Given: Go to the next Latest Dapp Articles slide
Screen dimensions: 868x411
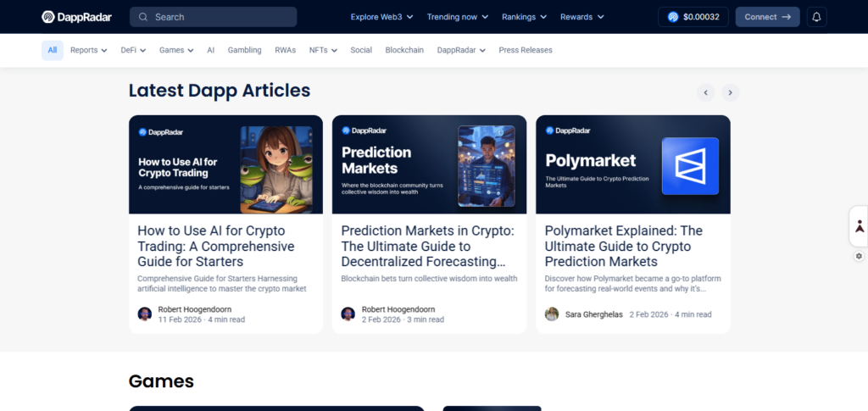Looking at the screenshot, I should (x=730, y=92).
